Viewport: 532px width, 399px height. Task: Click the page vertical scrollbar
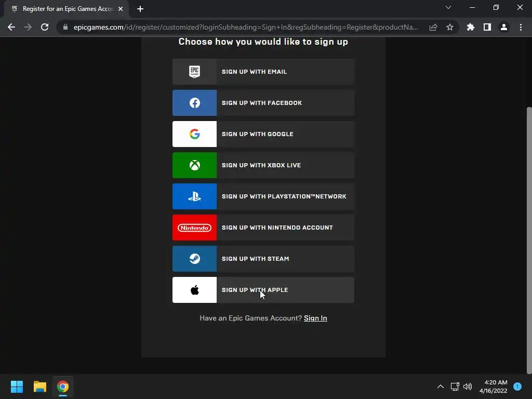point(529,240)
